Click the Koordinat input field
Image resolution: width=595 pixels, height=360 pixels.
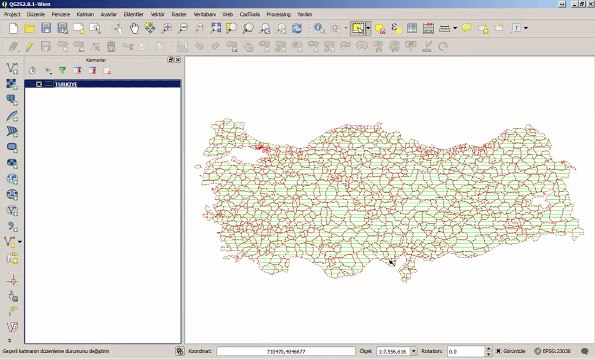[x=286, y=352]
